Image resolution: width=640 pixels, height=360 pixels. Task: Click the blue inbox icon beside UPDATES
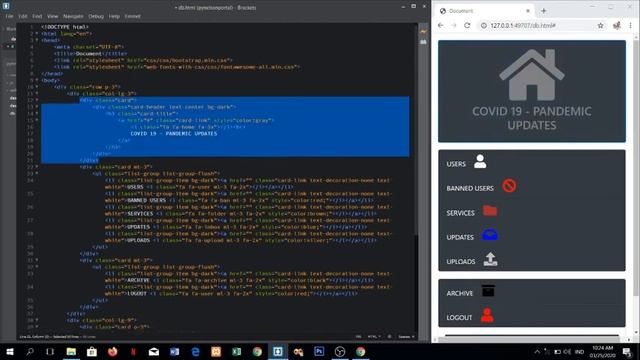(490, 235)
